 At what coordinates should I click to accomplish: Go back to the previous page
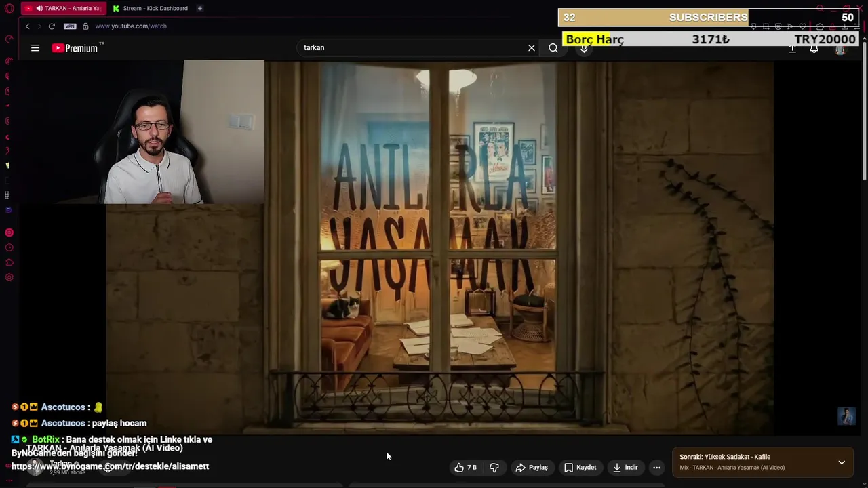pyautogui.click(x=27, y=26)
